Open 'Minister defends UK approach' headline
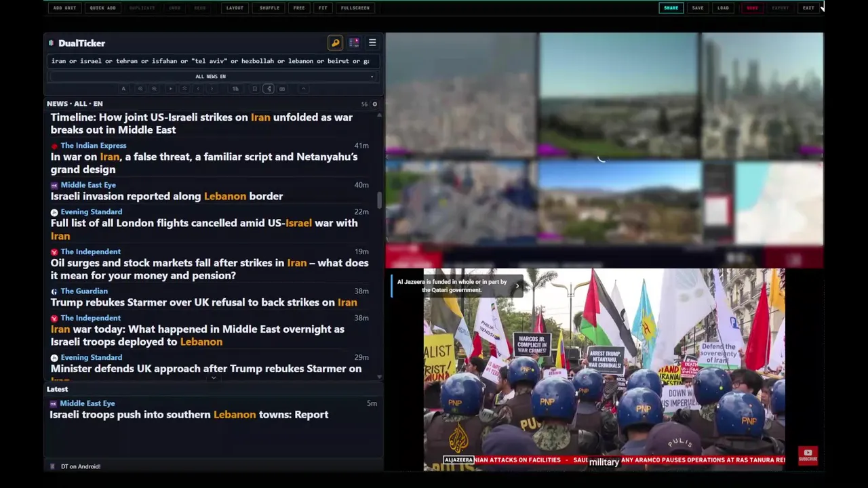 (206, 369)
